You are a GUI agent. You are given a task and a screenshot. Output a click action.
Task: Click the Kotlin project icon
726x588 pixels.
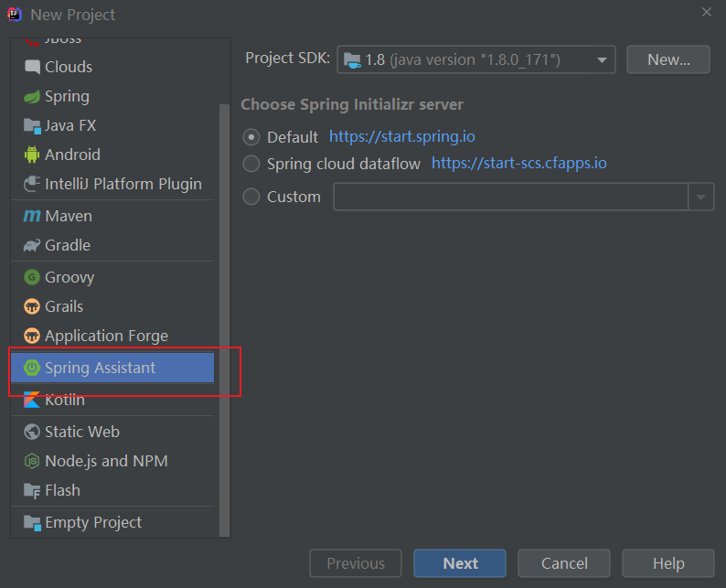click(32, 400)
